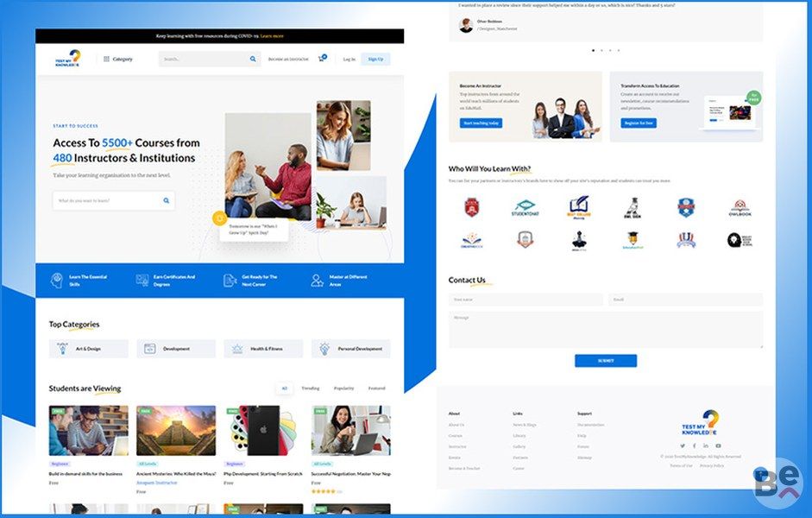Click the Learn more link in top banner
This screenshot has height=518, width=812.
[x=272, y=36]
